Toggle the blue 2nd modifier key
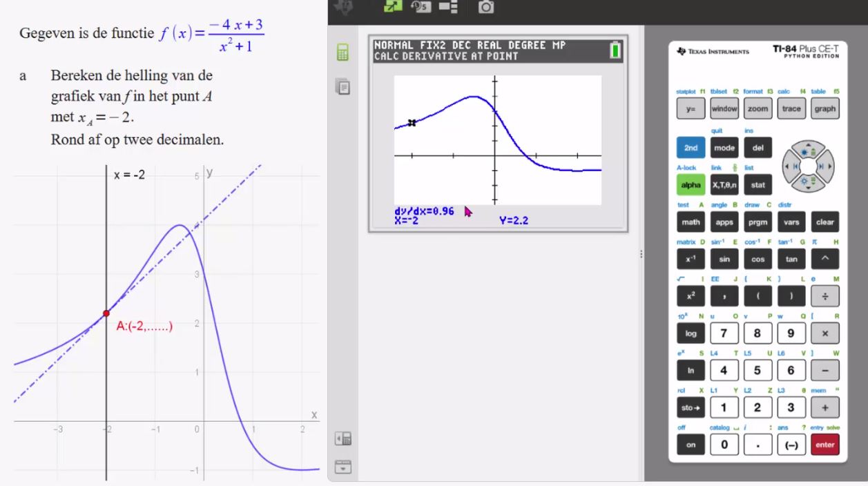 (691, 148)
